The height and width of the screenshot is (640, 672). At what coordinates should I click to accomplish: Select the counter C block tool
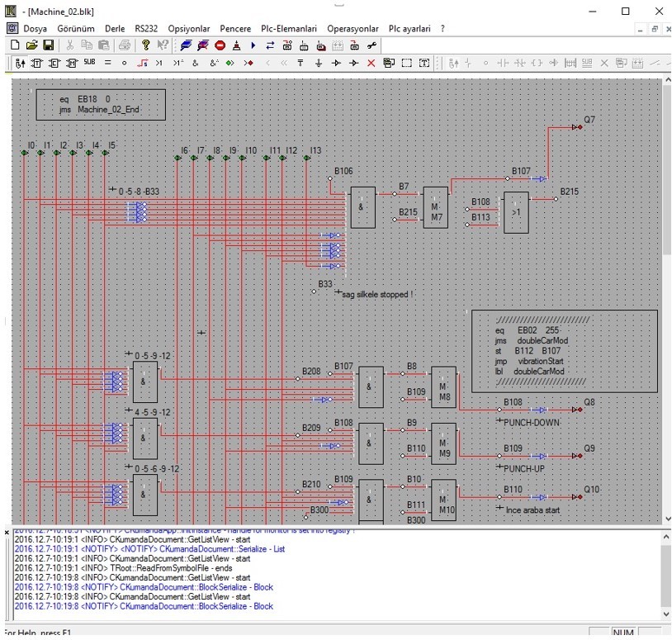point(54,63)
